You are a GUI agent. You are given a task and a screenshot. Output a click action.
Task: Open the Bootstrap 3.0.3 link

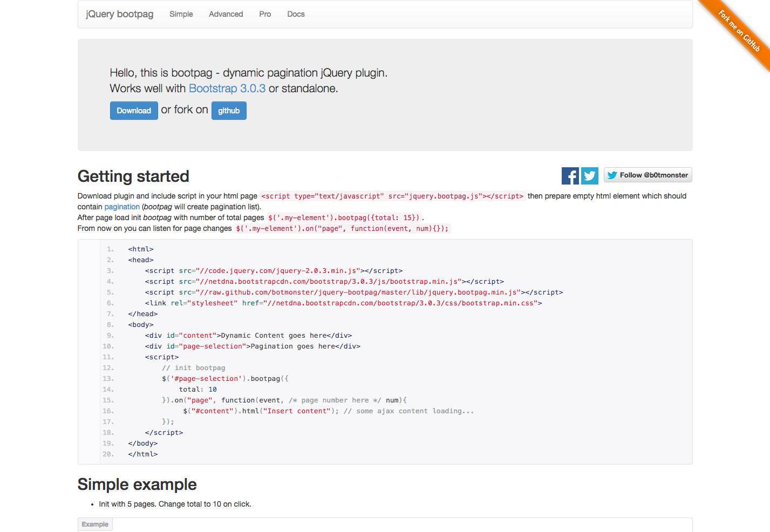[x=227, y=88]
